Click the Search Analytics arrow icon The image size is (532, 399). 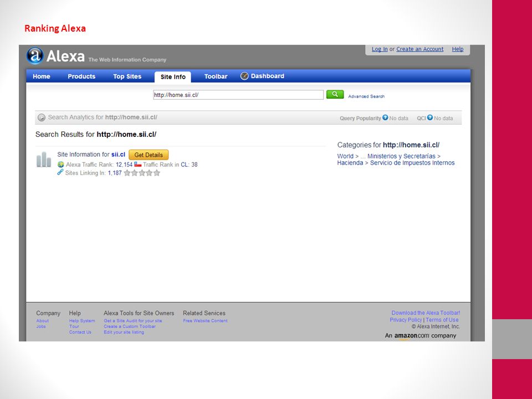[x=42, y=117]
